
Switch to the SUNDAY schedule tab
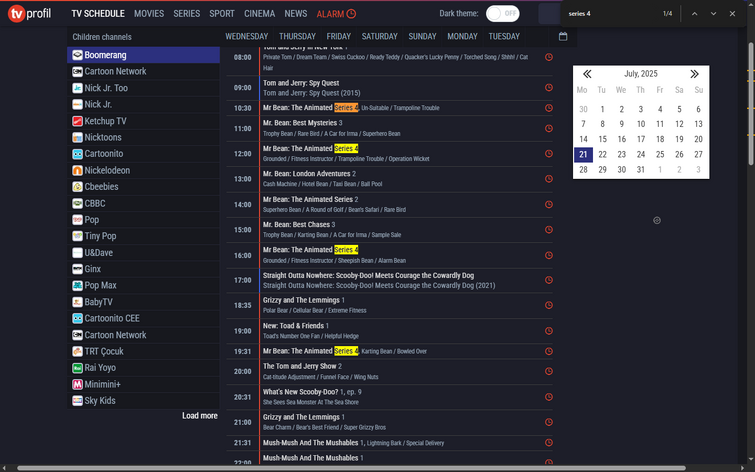[422, 37]
